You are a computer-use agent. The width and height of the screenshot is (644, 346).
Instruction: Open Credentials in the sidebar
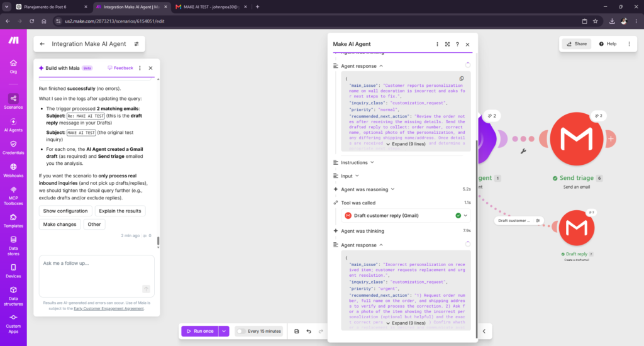tap(13, 148)
